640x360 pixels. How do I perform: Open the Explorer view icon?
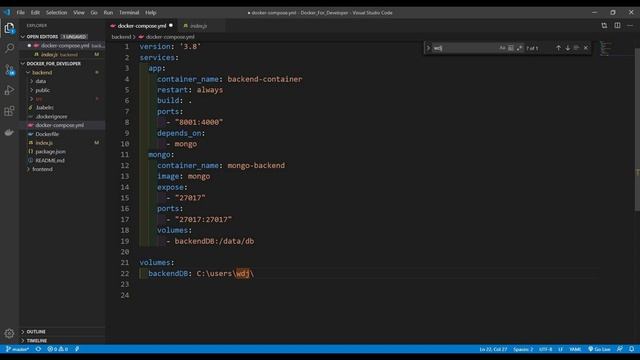pyautogui.click(x=9, y=28)
